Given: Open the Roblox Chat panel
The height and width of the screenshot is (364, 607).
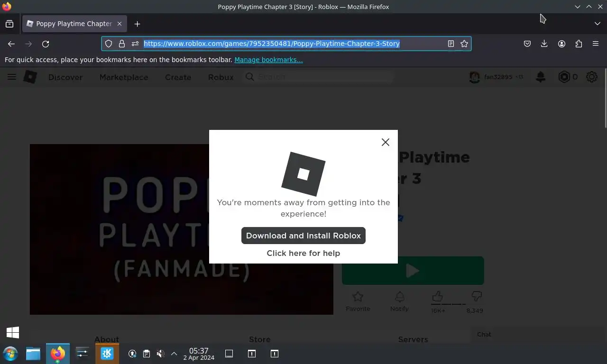Looking at the screenshot, I should [484, 334].
